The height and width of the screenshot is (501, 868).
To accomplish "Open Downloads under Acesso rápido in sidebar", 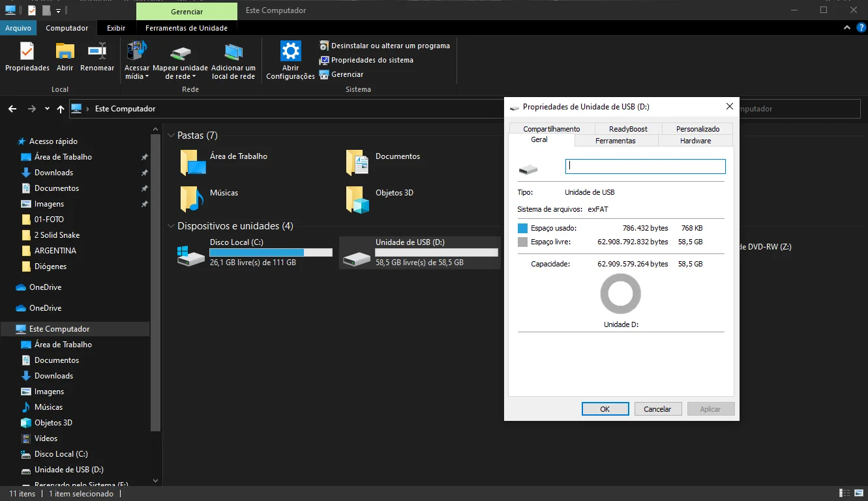I will pos(53,173).
